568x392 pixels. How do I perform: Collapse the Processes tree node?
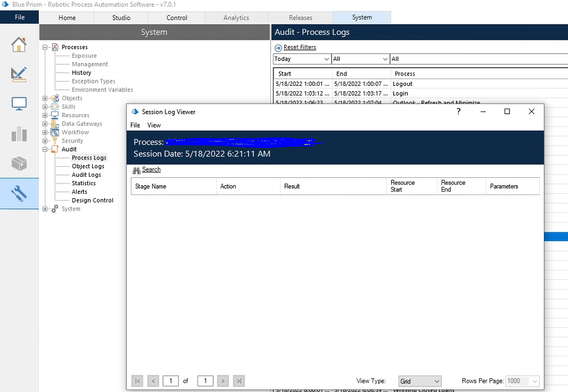(45, 47)
